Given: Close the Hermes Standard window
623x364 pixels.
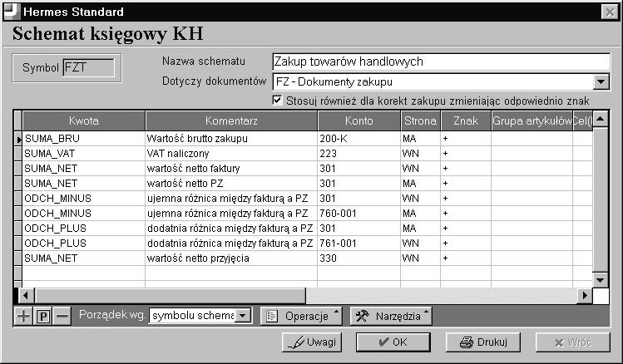Looking at the screenshot, I should 610,12.
